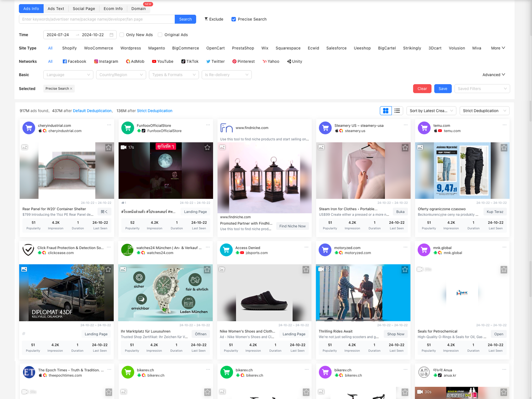
Task: Filter by Facebook network
Action: pos(74,62)
